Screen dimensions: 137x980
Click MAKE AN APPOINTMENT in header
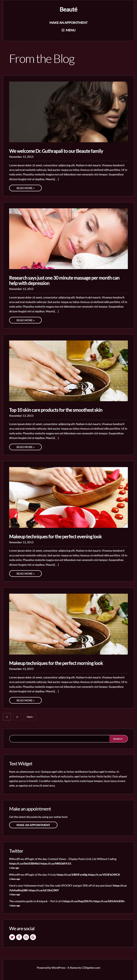[x=68, y=22]
